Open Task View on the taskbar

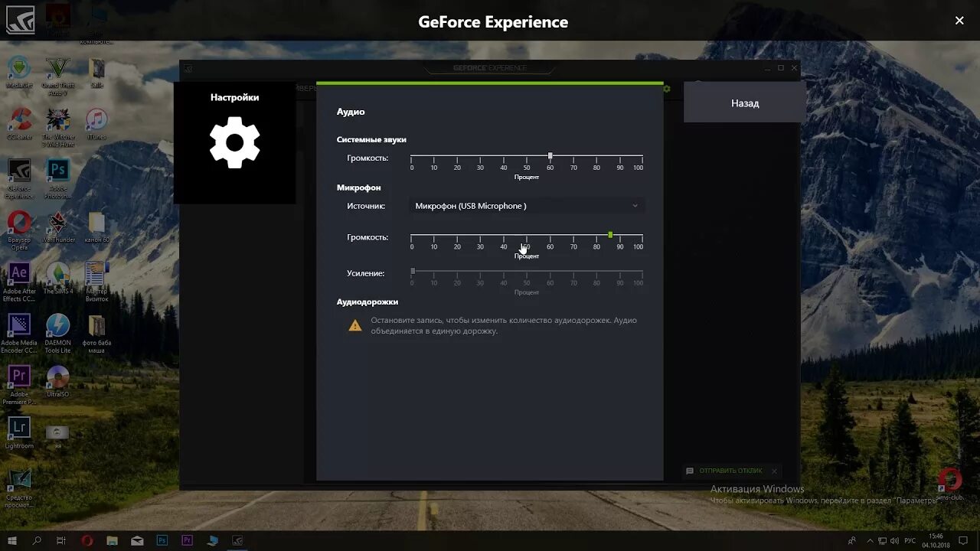pos(61,540)
